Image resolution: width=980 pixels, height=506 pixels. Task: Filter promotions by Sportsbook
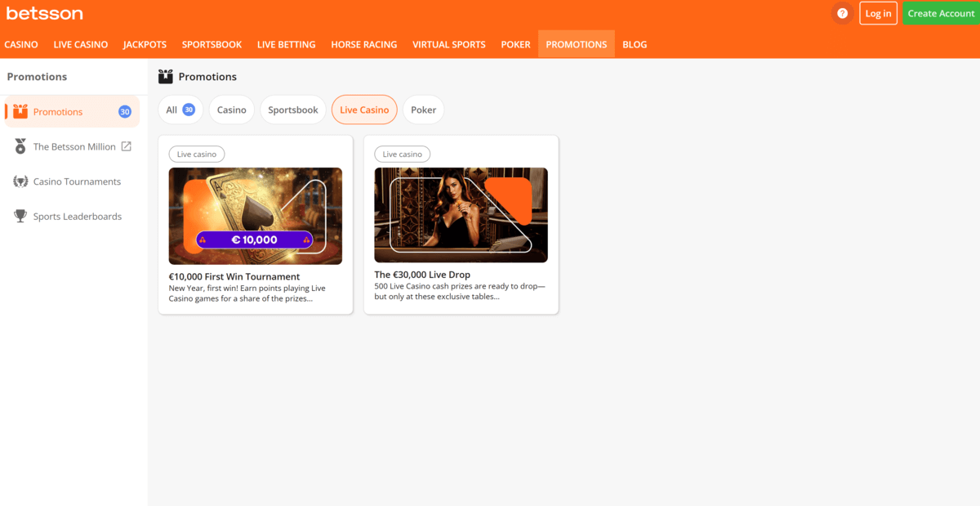tap(292, 110)
